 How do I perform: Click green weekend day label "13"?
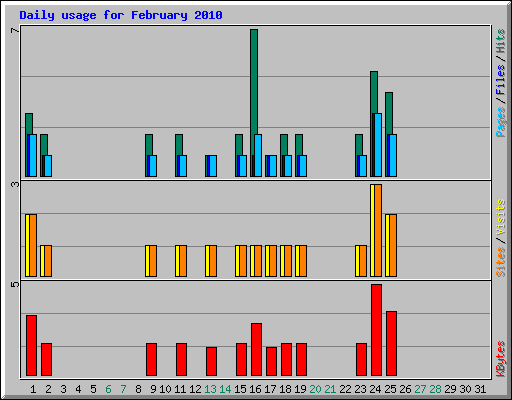(210, 389)
